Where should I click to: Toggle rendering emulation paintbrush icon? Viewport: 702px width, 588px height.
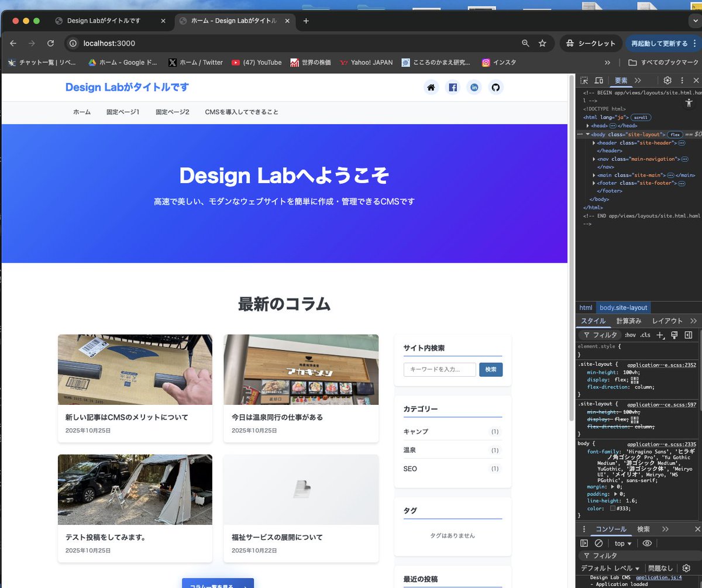[x=675, y=335]
